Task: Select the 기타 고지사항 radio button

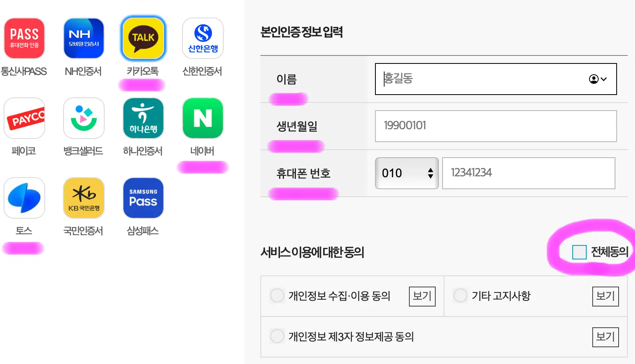Action: pos(460,296)
